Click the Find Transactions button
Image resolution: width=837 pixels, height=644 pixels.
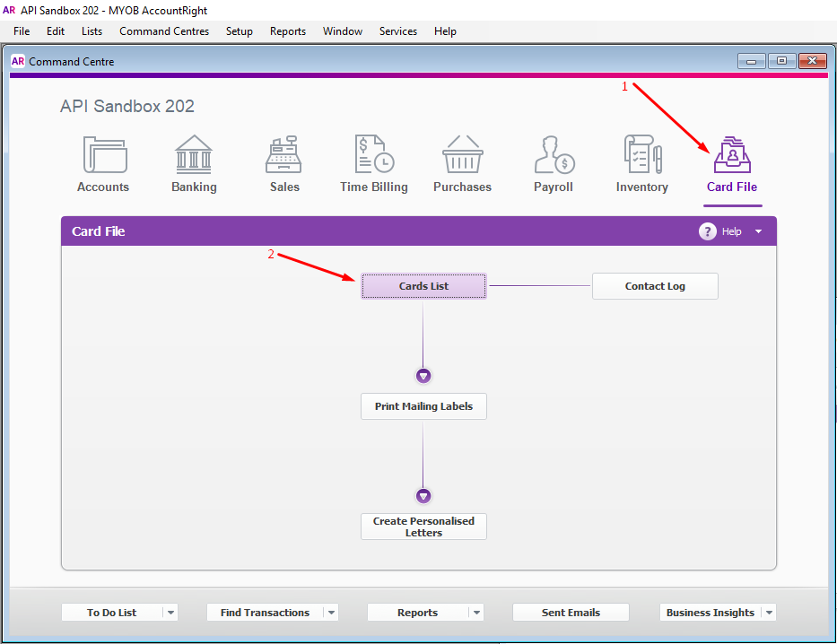[265, 613]
